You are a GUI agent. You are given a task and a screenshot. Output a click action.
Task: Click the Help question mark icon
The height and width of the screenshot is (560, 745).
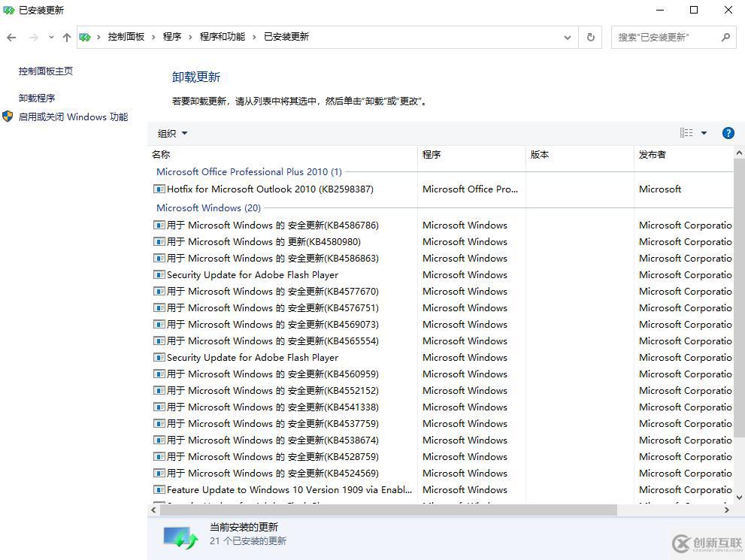[x=727, y=133]
